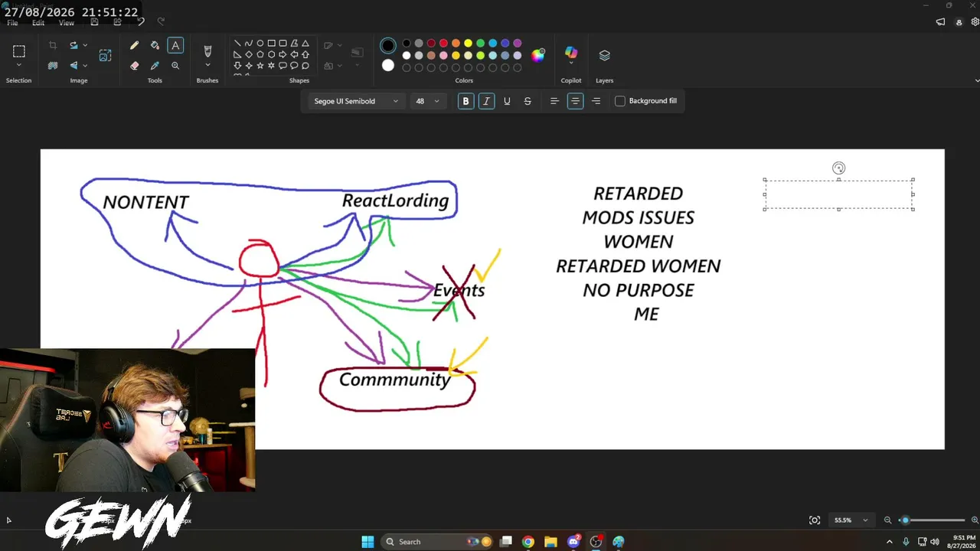Viewport: 980px width, 551px height.
Task: Pick the Color picker eyedropper tool
Action: pos(155,66)
